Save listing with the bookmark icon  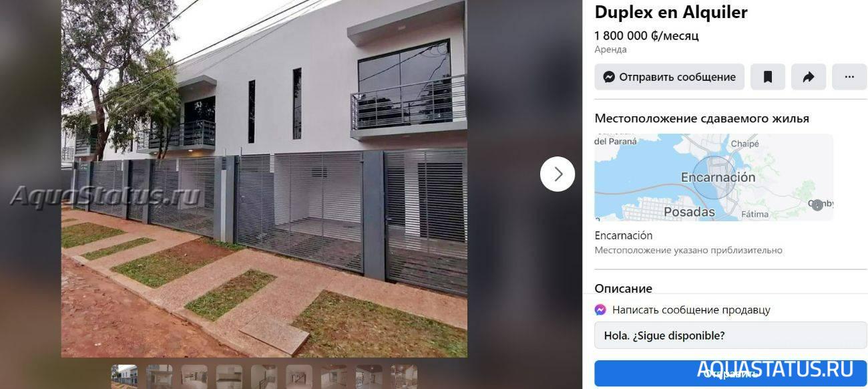[x=768, y=77]
